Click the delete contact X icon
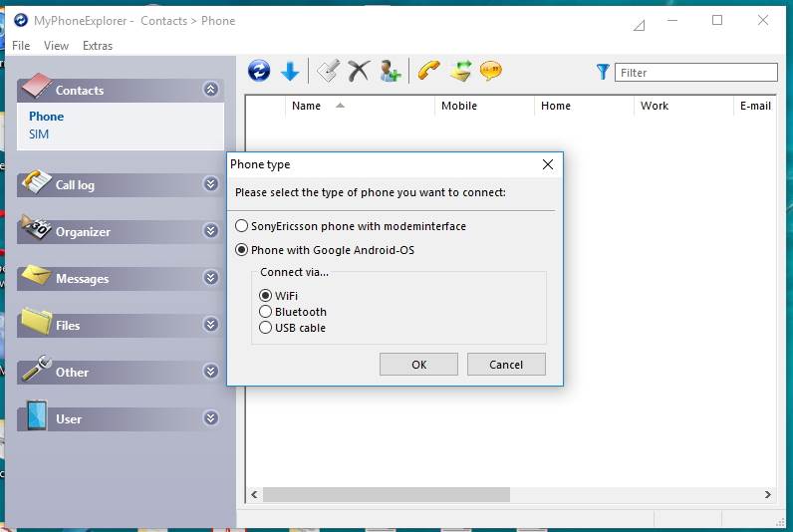 tap(359, 71)
